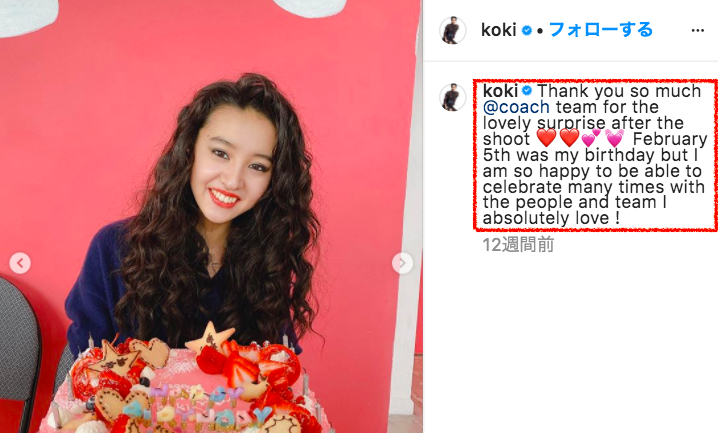
Task: Click the verified badge in the caption
Action: [x=527, y=91]
